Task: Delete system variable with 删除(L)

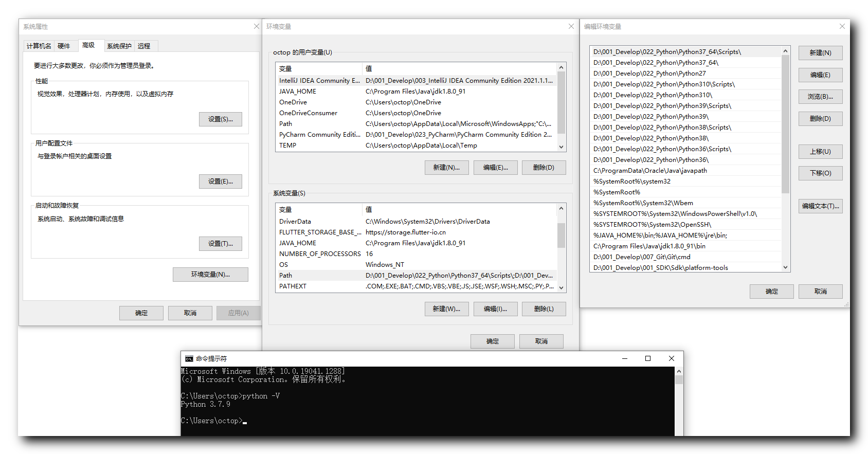Action: pos(544,309)
